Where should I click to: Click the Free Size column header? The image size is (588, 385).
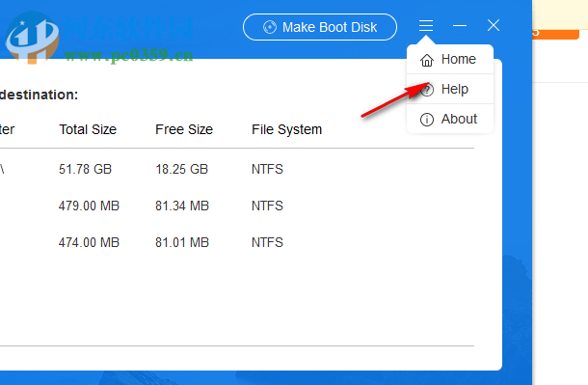[x=184, y=129]
